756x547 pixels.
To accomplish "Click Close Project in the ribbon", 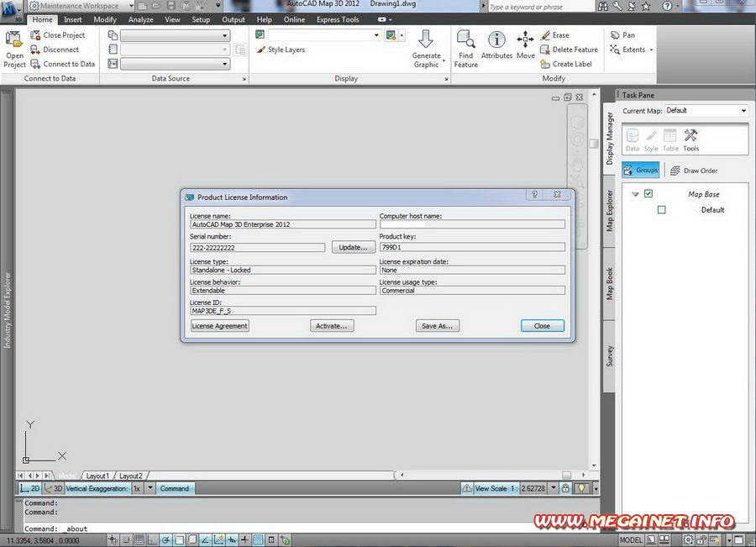I will click(x=57, y=35).
